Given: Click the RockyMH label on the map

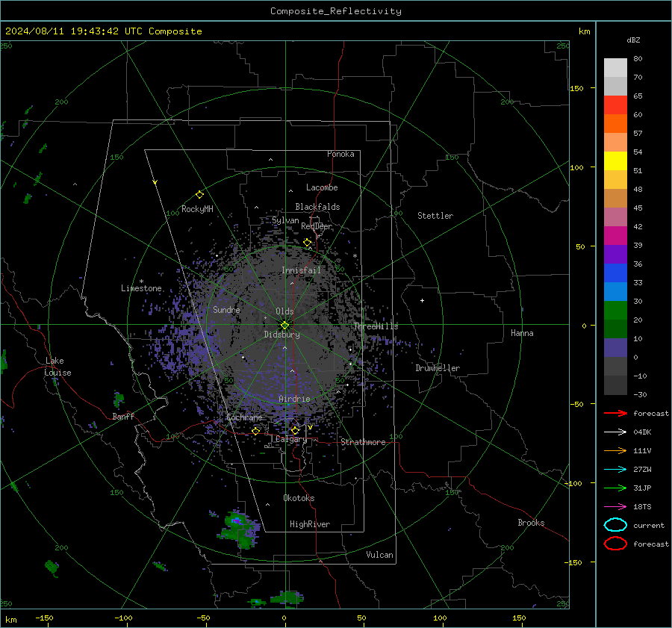Looking at the screenshot, I should pyautogui.click(x=197, y=209).
